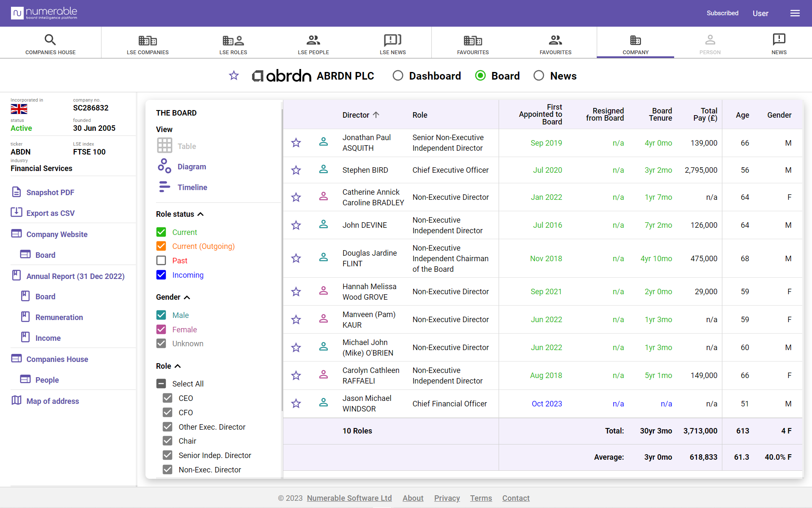Open the hamburger menu in header
The width and height of the screenshot is (812, 508).
click(x=795, y=13)
